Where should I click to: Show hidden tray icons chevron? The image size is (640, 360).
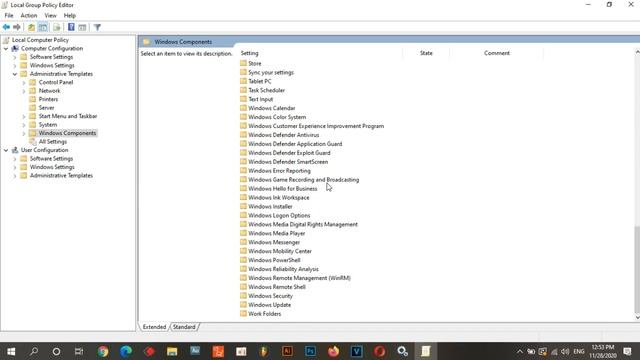(519, 351)
